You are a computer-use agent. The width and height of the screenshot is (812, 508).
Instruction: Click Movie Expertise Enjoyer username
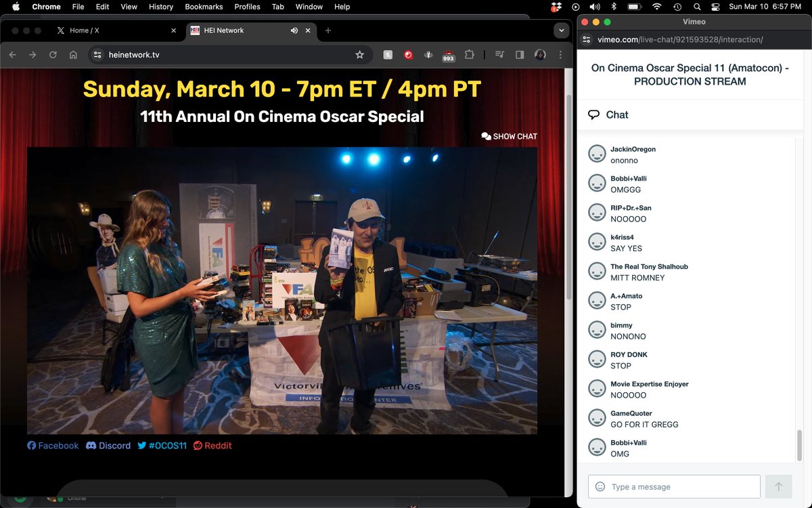[x=650, y=384]
